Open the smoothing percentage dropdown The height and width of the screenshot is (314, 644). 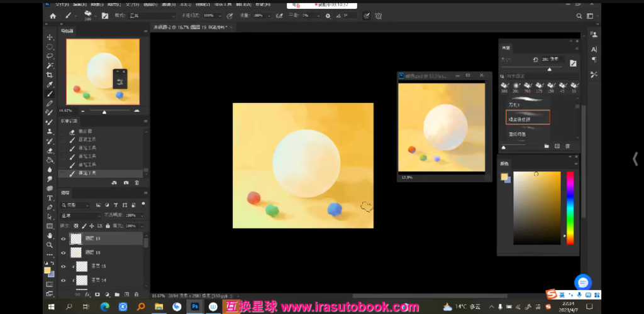318,16
